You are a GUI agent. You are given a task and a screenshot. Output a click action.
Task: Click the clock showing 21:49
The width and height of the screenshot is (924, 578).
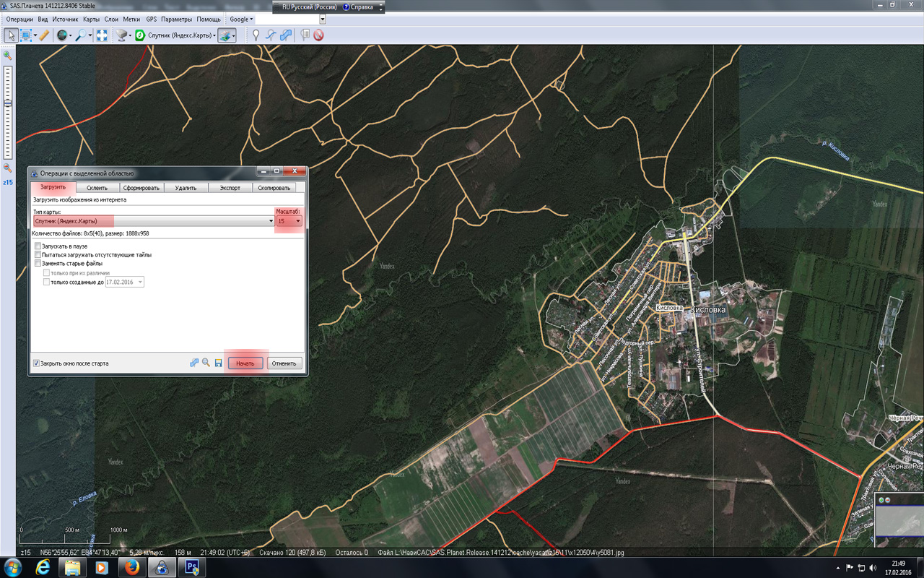pyautogui.click(x=898, y=564)
